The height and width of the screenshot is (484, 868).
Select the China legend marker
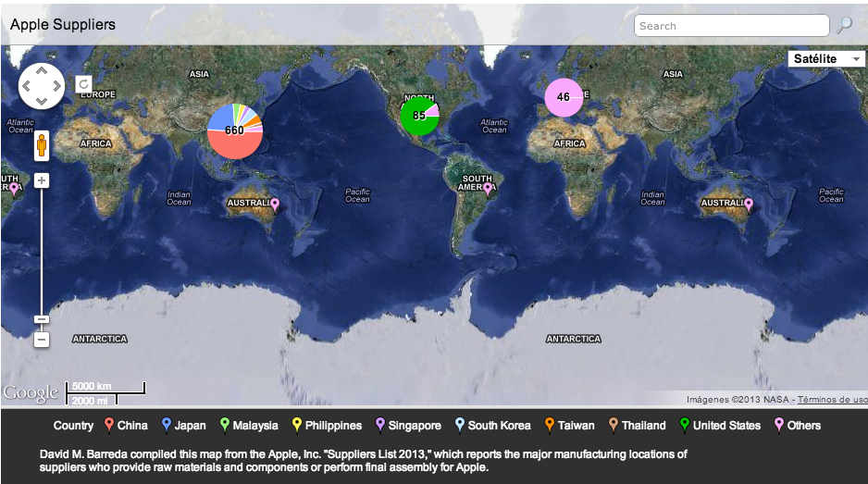[x=109, y=426]
